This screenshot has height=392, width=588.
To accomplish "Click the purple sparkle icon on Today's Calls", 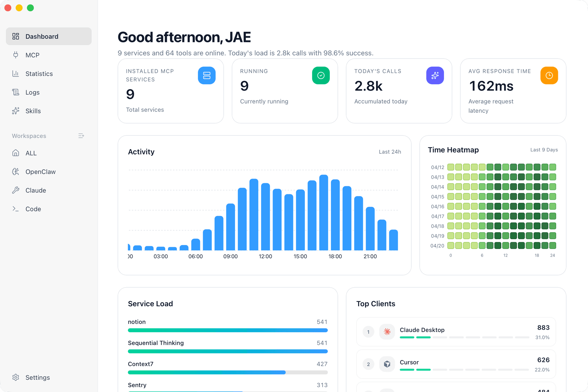I will [435, 75].
